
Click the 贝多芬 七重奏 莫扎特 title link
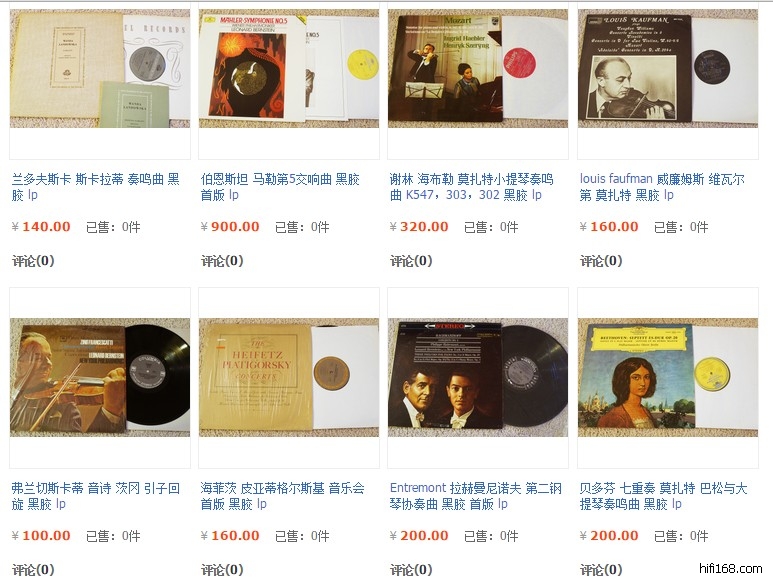coord(664,496)
